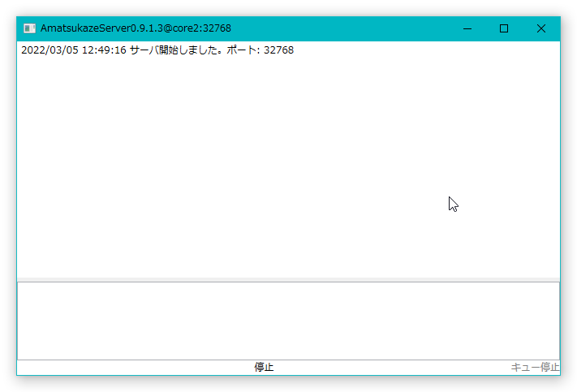Viewport: 577px width, 392px height.
Task: Click the AmatsukazeServer0.9.1.3@core2:32768 window title
Action: click(136, 28)
